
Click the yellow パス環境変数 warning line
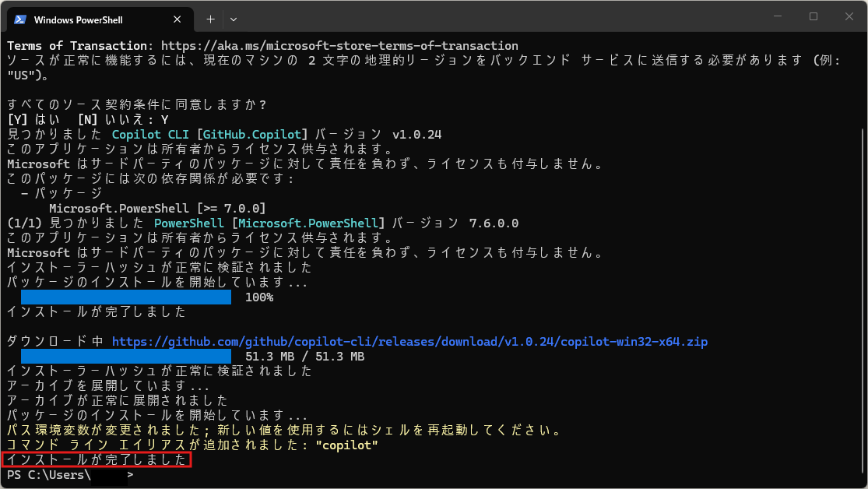tap(283, 430)
